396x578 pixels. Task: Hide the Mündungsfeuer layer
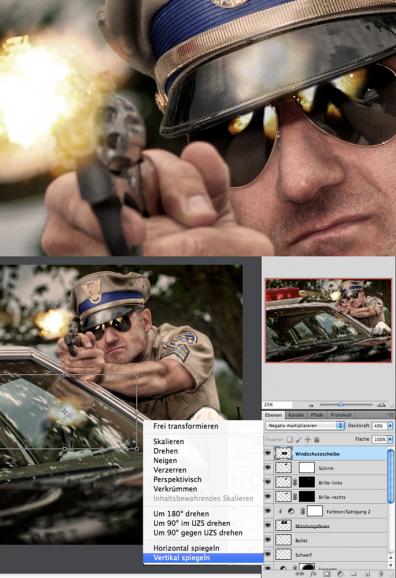click(268, 526)
